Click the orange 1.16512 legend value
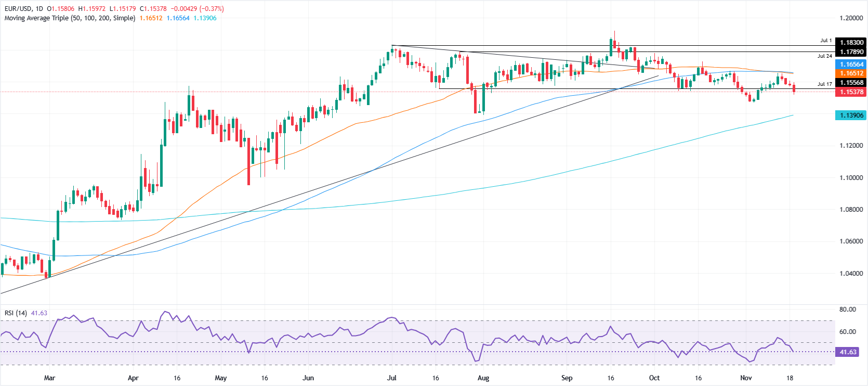The image size is (868, 386). (x=151, y=18)
